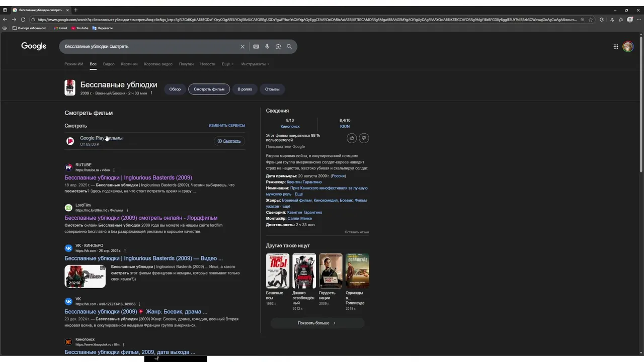Dislike the film with thumbs down

coord(364,138)
